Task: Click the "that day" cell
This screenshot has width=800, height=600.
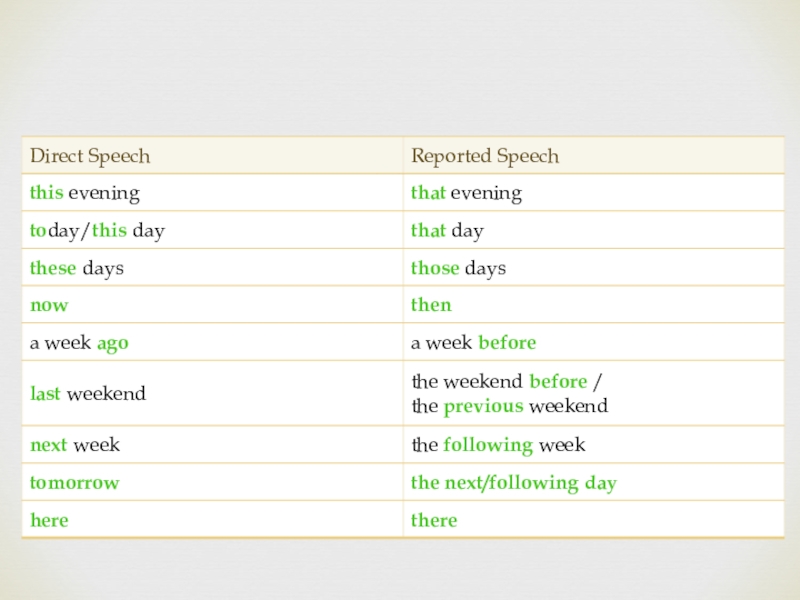Action: (447, 231)
